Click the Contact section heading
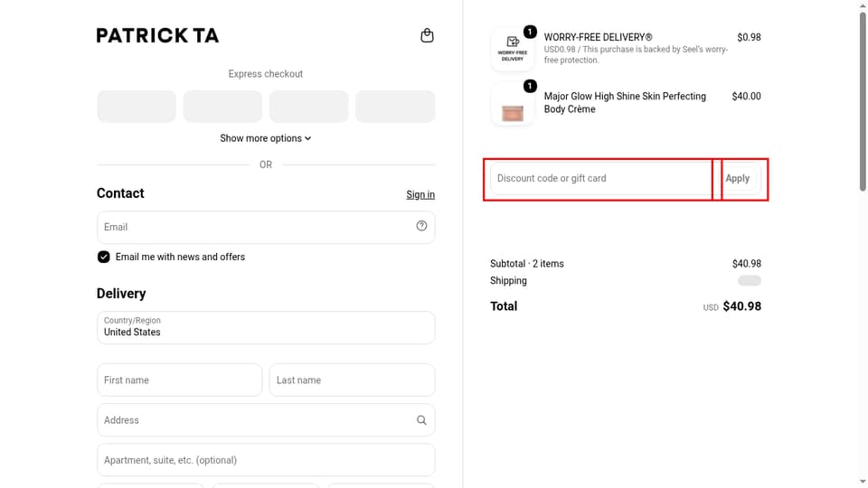The height and width of the screenshot is (488, 868). coord(120,193)
